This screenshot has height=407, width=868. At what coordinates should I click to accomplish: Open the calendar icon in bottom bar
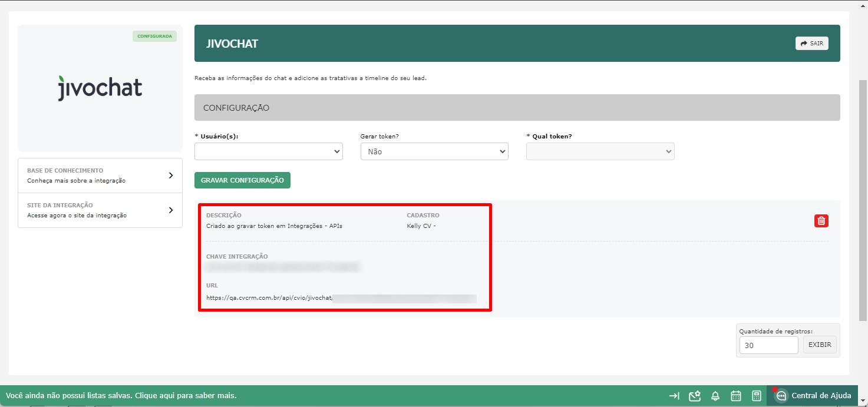tap(736, 396)
